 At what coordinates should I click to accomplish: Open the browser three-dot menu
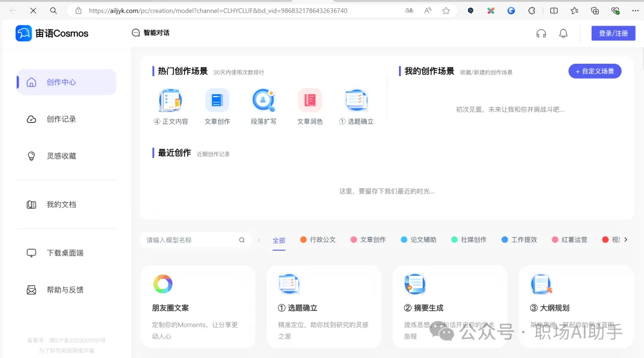tap(634, 10)
